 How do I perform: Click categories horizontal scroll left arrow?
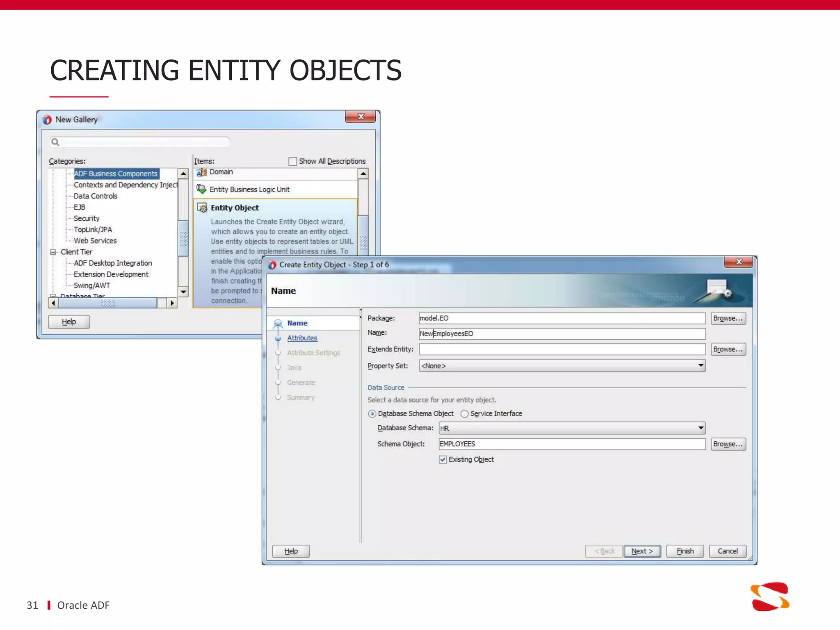tap(53, 303)
